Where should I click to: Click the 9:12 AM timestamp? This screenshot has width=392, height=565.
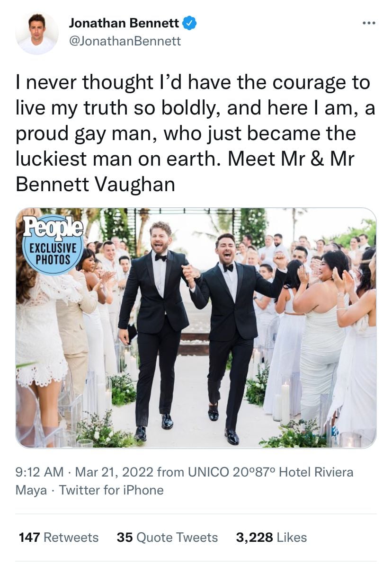tap(39, 472)
